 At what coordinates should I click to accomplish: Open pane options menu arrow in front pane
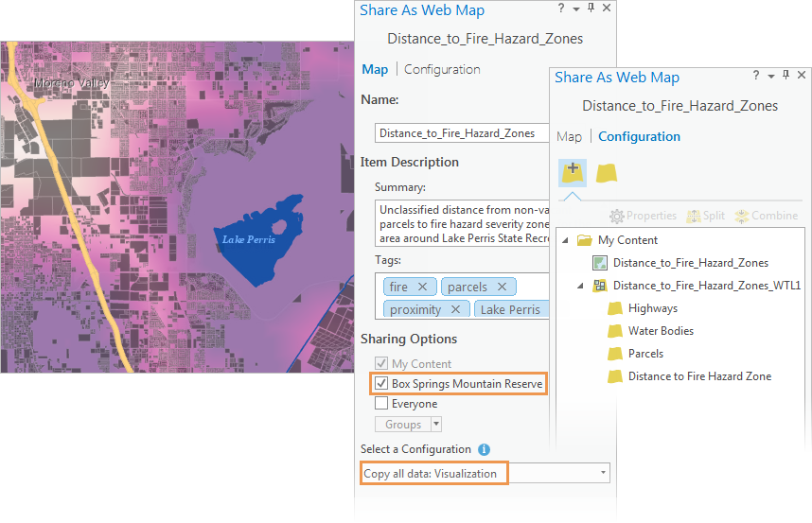(771, 77)
